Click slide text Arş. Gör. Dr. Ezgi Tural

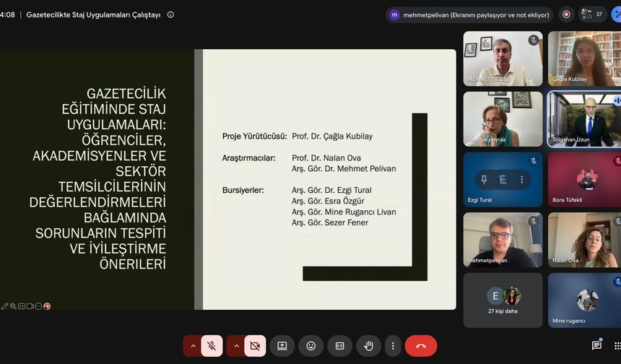click(331, 190)
